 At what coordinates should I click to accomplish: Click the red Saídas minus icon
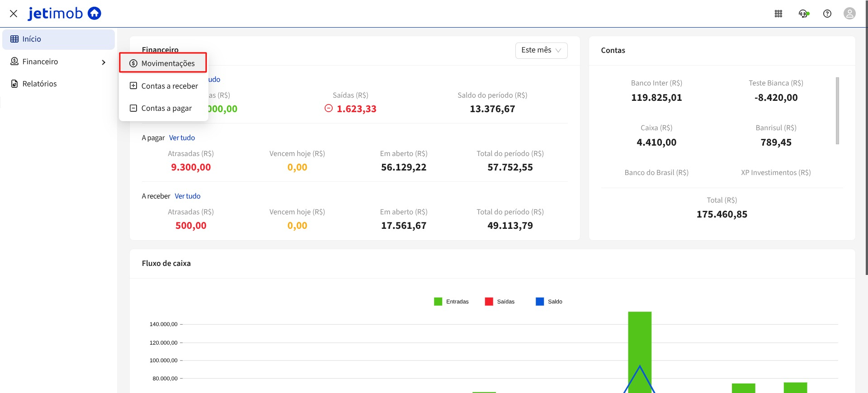(329, 109)
